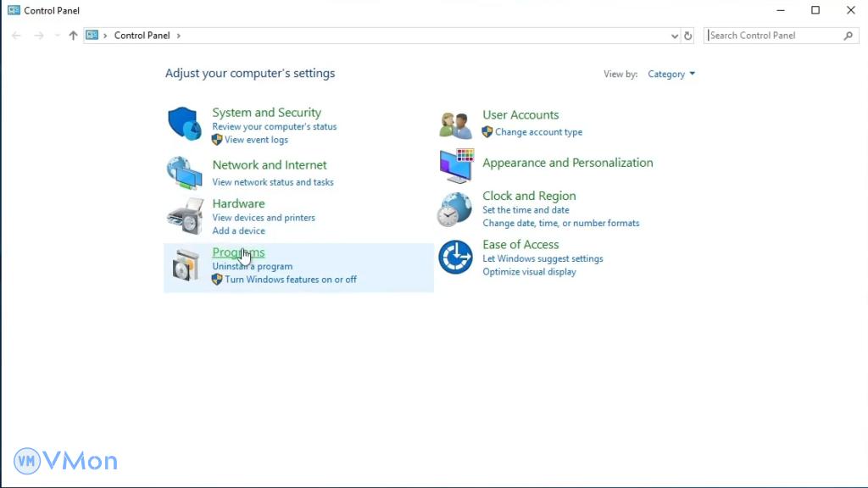868x488 pixels.
Task: Click the Network and Internet globe icon
Action: [x=184, y=173]
